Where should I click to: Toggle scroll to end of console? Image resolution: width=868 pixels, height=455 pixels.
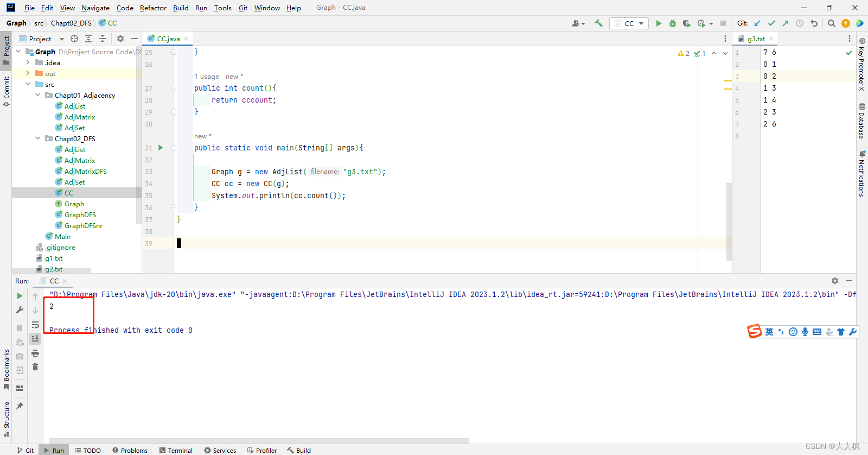point(35,339)
